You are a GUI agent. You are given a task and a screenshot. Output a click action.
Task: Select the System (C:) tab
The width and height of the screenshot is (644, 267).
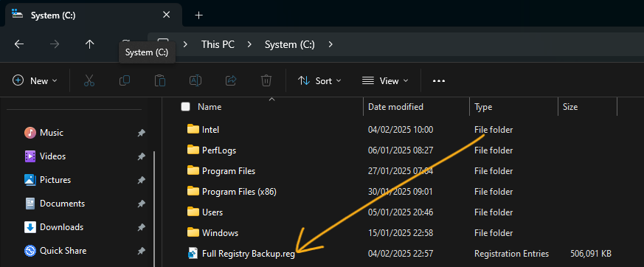click(x=93, y=15)
